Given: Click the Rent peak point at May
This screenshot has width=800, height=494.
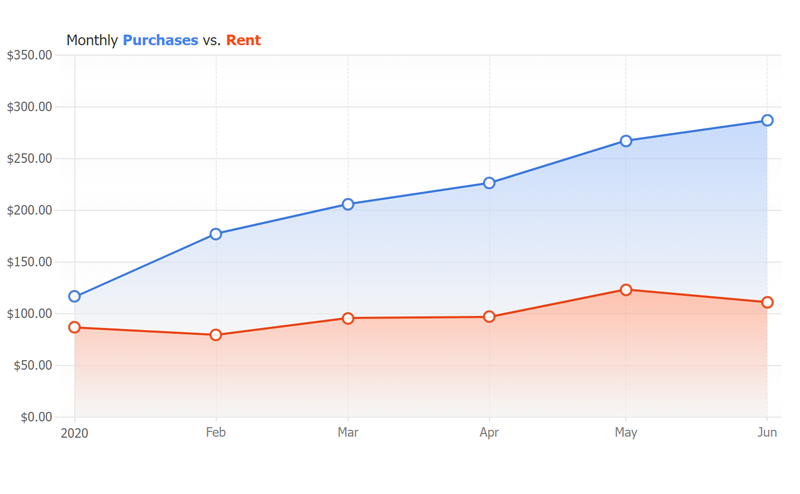Looking at the screenshot, I should 626,290.
